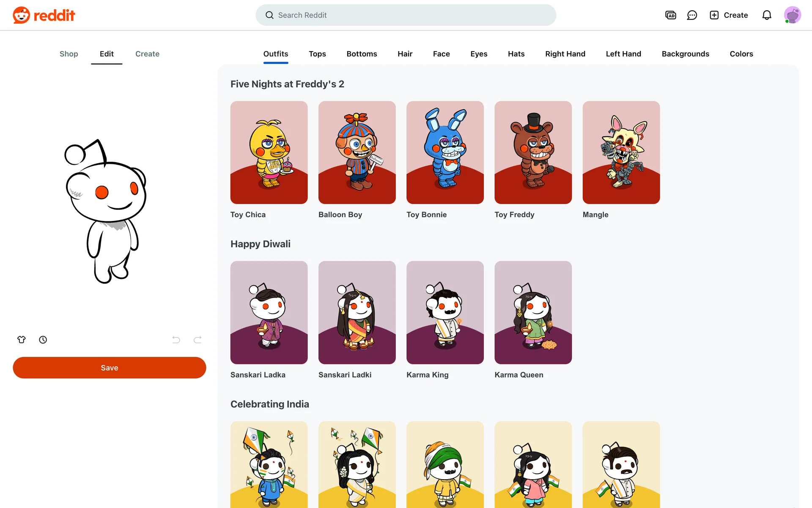
Task: Open the chat messages icon
Action: (x=692, y=15)
